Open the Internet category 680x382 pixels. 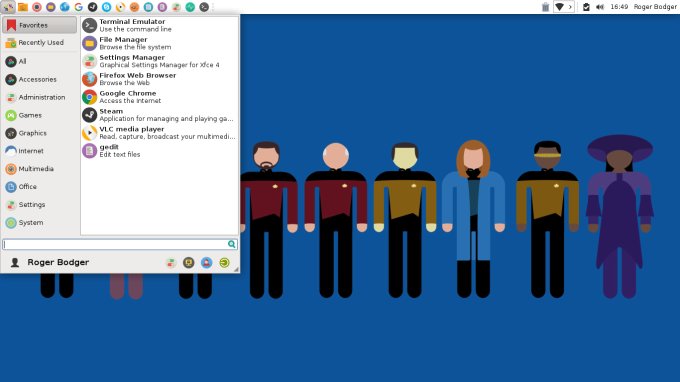click(x=39, y=151)
